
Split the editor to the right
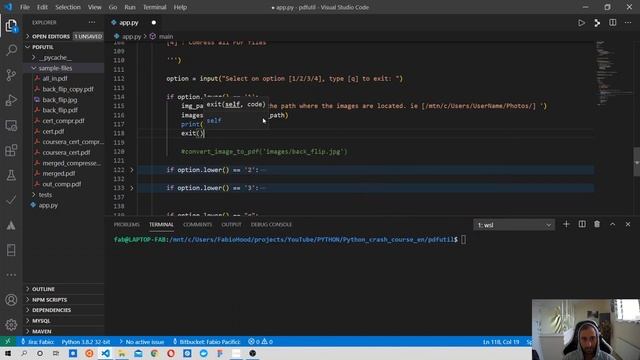(613, 23)
